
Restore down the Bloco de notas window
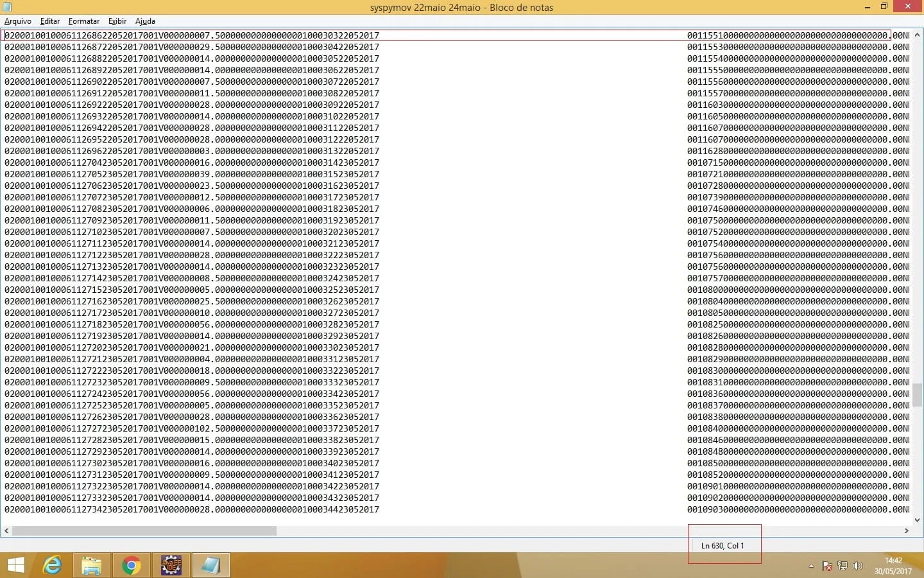884,7
